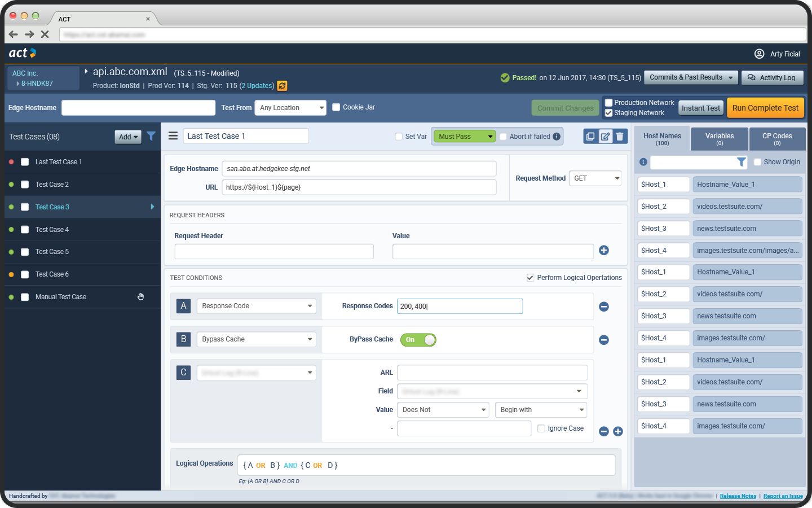Open the Request Method GET dropdown
Image resolution: width=812 pixels, height=508 pixels.
tap(595, 178)
